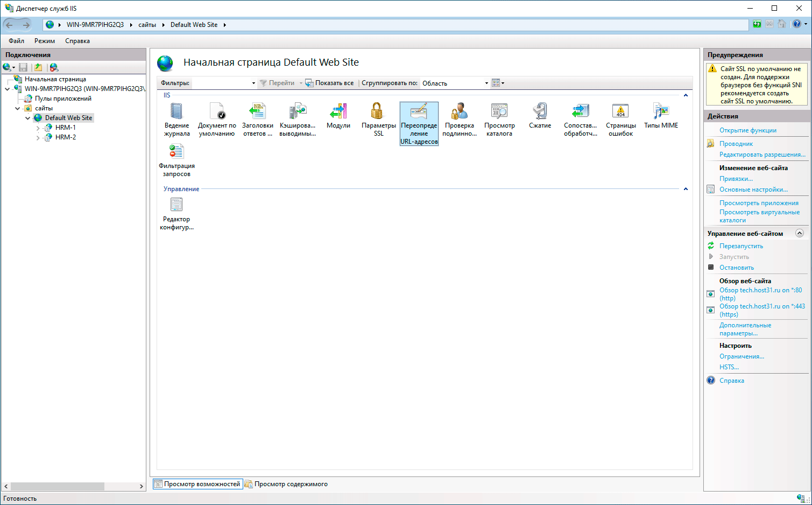812x505 pixels.
Task: Collapse the Управление веб-сайтом actions section
Action: pos(800,233)
